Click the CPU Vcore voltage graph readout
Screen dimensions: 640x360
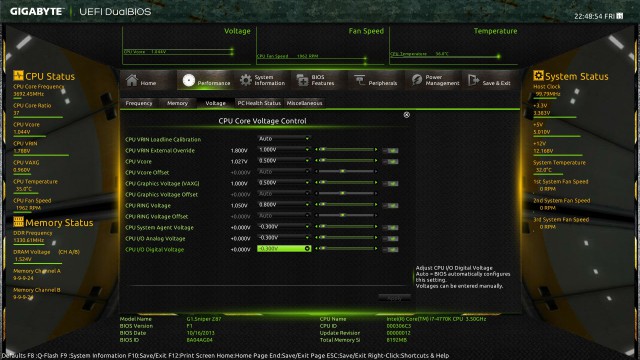tap(145, 52)
